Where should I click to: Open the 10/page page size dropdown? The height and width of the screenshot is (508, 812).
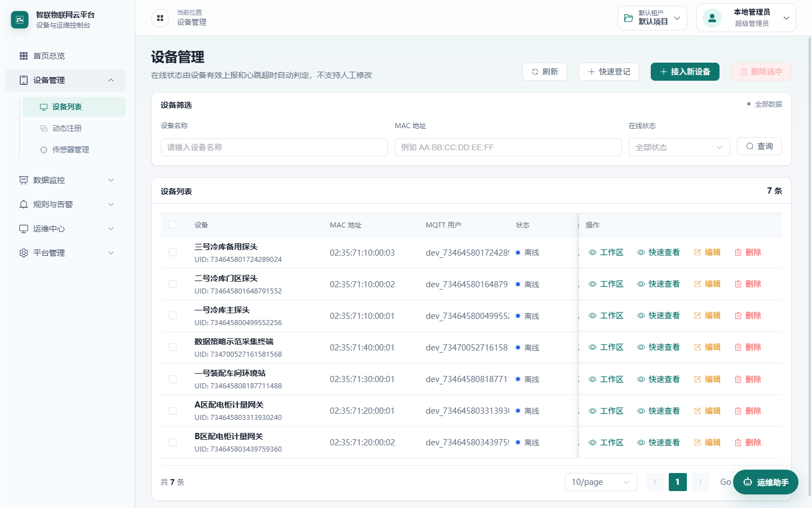coord(601,482)
